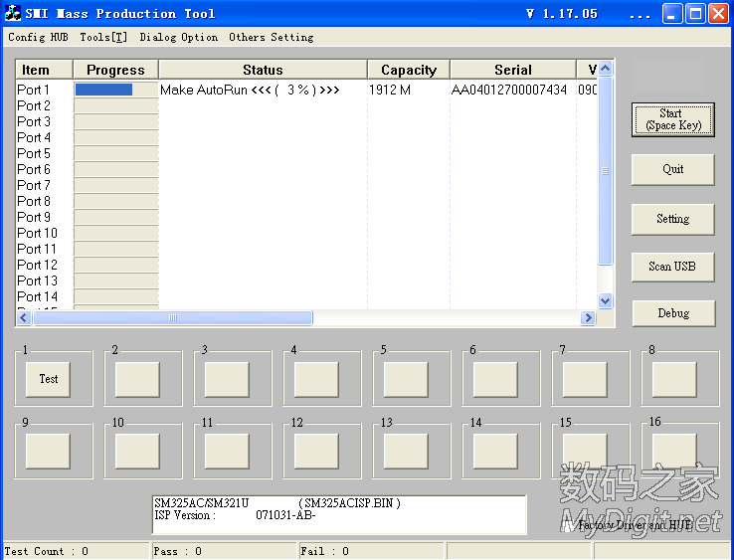Click the Scan USB button
Image resolution: width=734 pixels, height=560 pixels.
pyautogui.click(x=673, y=267)
